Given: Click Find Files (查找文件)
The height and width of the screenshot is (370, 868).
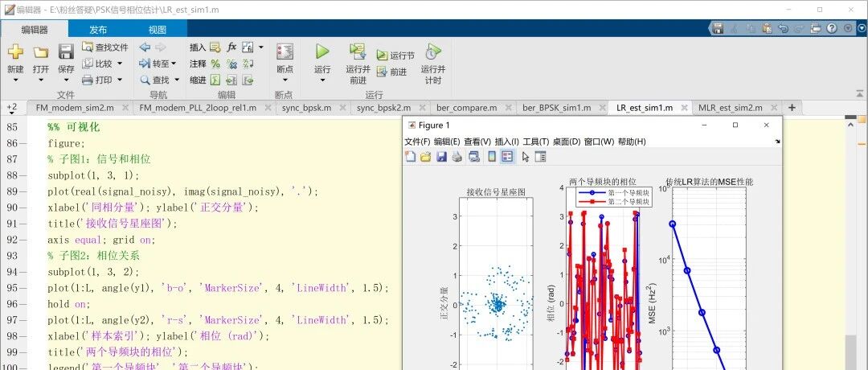Looking at the screenshot, I should coord(105,47).
